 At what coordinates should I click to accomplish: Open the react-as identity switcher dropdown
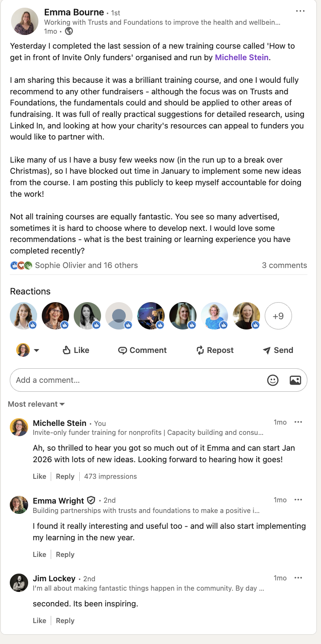28,350
